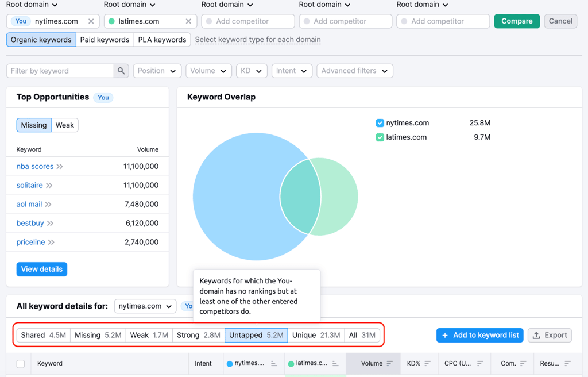The image size is (588, 377).
Task: Select Weak toggle in Top Opportunities
Action: point(65,125)
